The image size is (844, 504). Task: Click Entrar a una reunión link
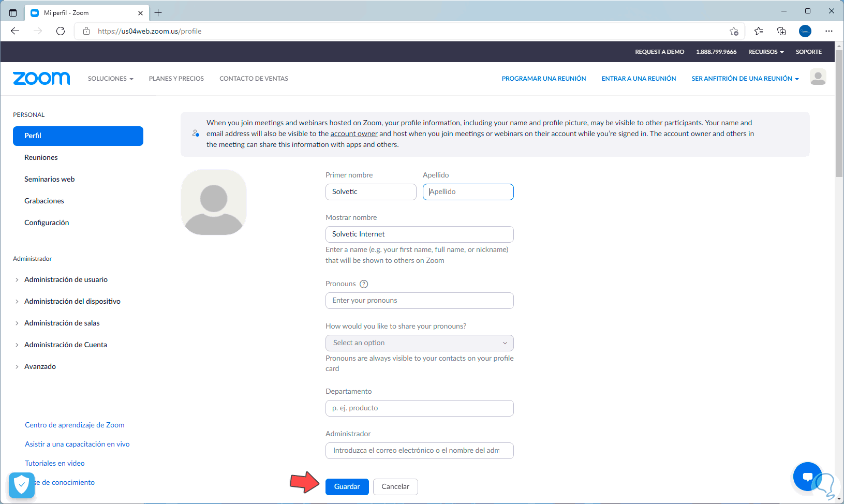[639, 79]
